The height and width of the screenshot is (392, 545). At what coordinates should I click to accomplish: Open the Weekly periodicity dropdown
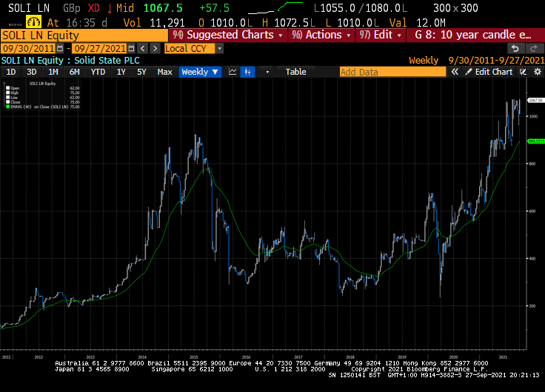pyautogui.click(x=200, y=72)
